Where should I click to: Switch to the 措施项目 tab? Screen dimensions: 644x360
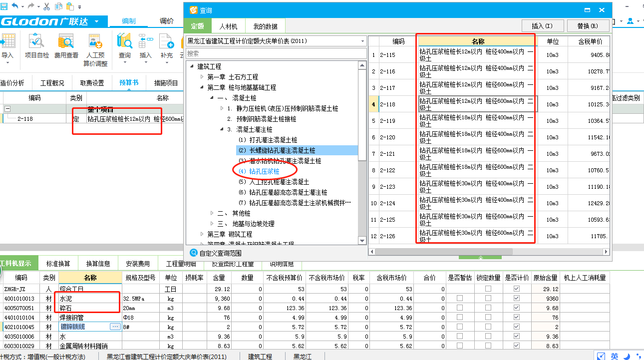(166, 83)
